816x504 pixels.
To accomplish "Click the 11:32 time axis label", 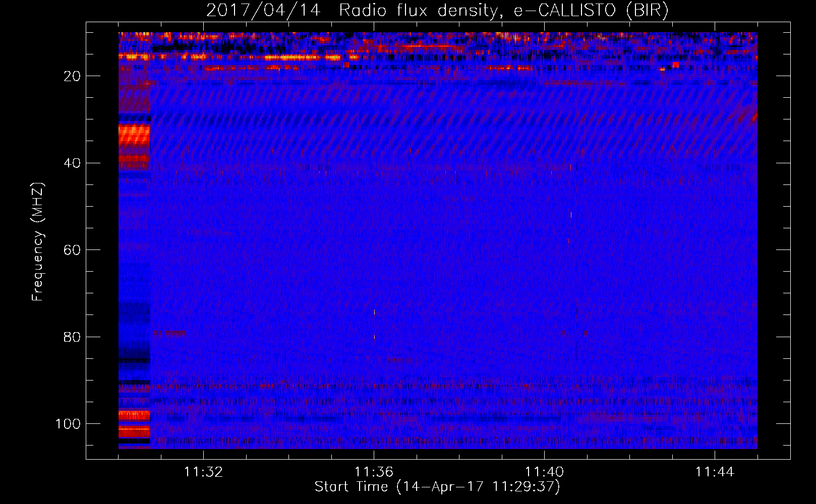I will (203, 472).
